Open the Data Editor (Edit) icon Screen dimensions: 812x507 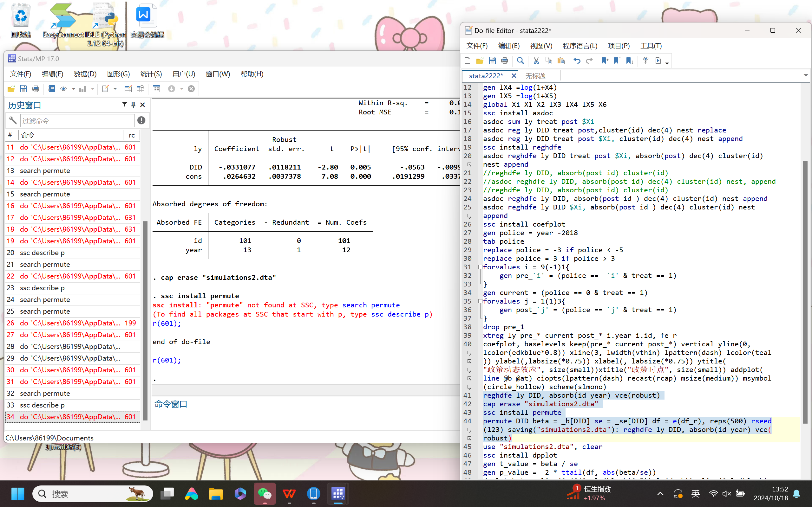tap(128, 89)
